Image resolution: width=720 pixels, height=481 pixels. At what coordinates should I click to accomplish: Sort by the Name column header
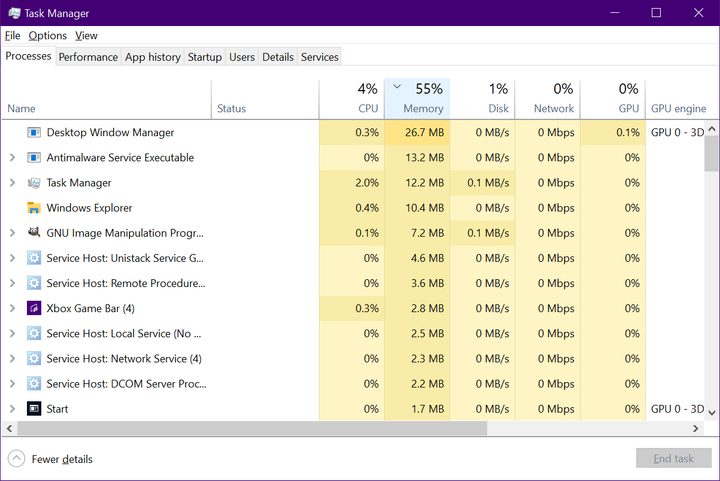click(x=106, y=100)
